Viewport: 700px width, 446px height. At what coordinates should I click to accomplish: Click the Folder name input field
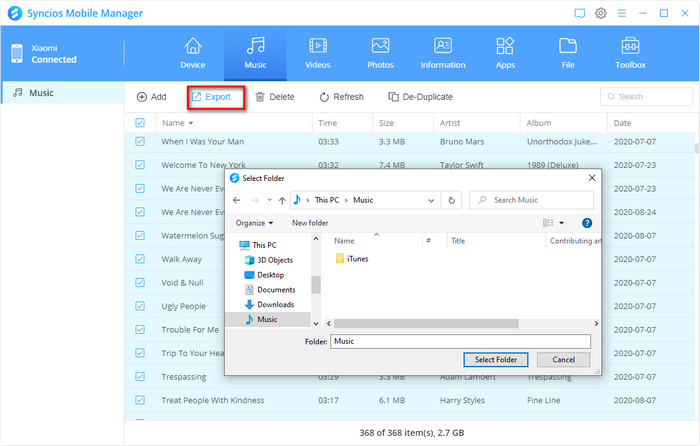pos(460,341)
